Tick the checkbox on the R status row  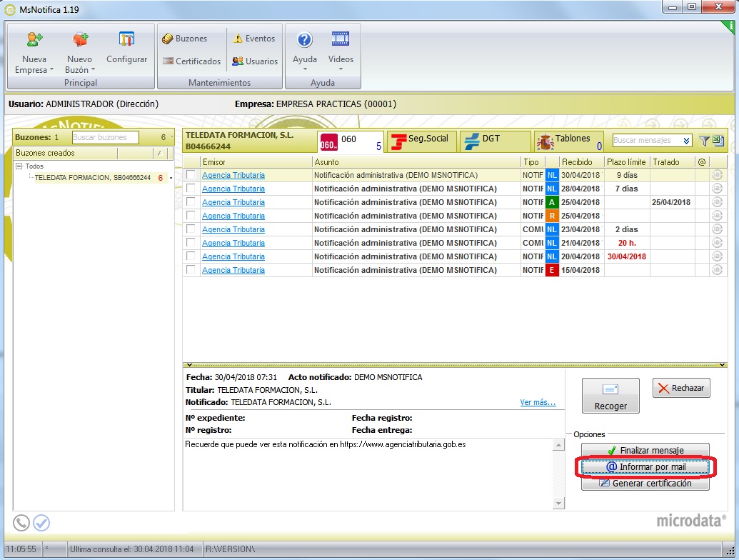pyautogui.click(x=191, y=216)
